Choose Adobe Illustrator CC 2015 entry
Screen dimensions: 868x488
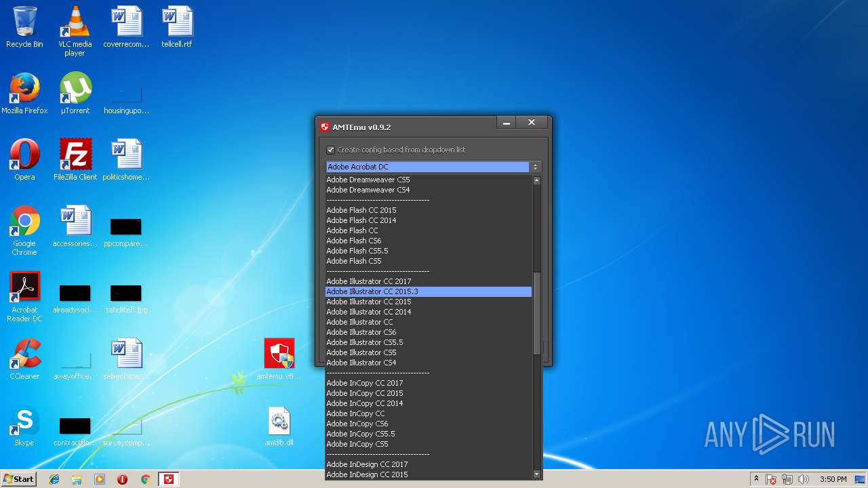[429, 302]
